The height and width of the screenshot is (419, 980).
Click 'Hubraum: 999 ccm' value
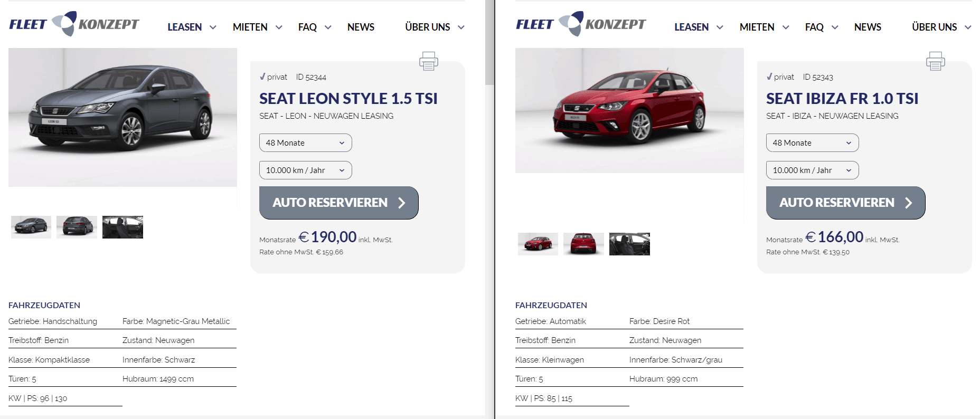(x=663, y=379)
